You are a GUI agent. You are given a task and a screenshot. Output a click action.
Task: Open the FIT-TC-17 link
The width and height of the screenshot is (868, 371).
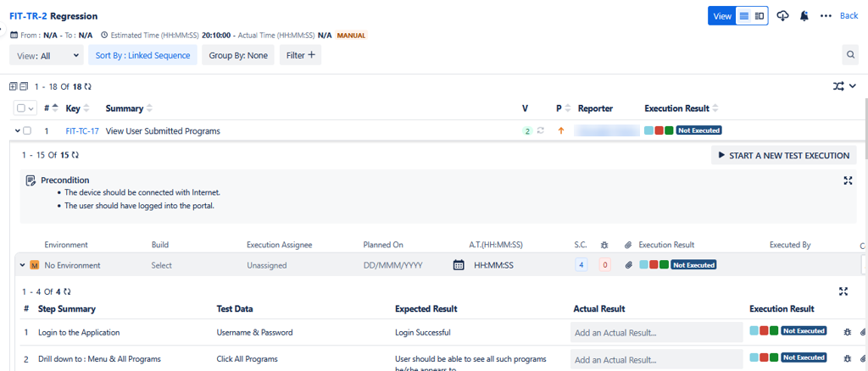click(82, 131)
